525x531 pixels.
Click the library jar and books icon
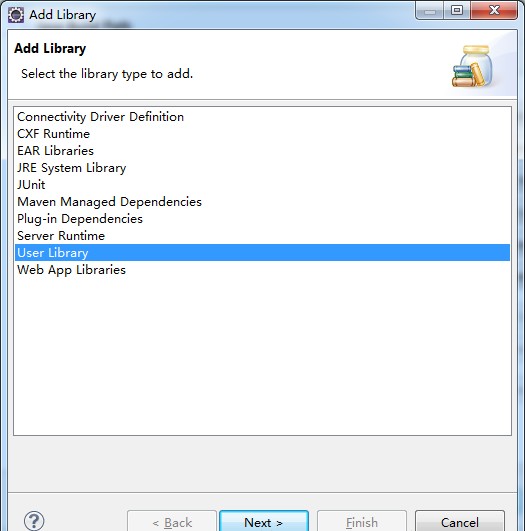point(472,66)
